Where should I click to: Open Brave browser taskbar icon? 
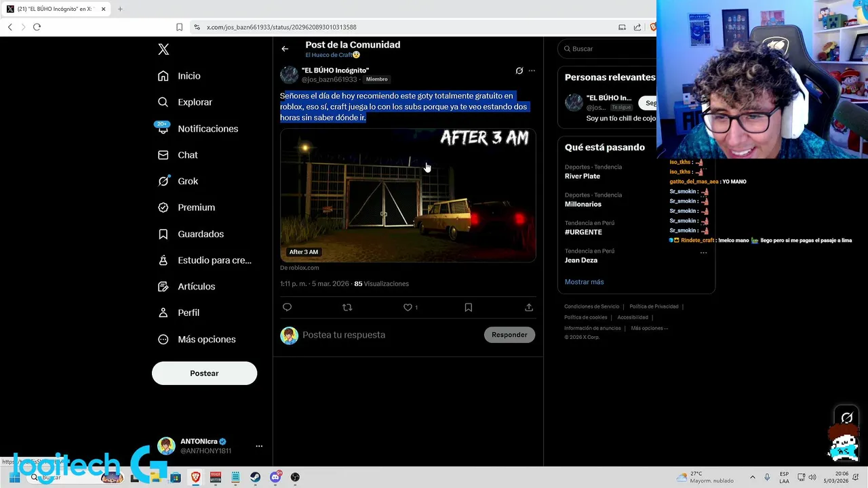[x=196, y=477]
